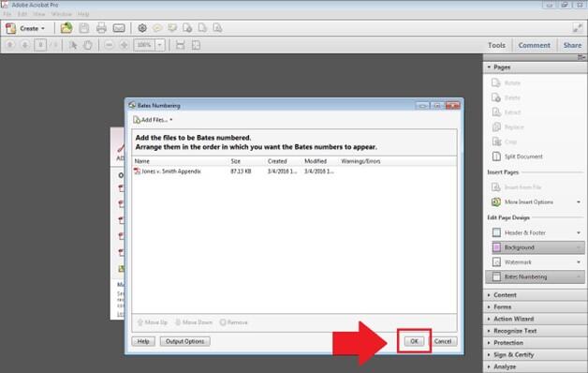The image size is (588, 373).
Task: Click Remove in Bates Numbering dialog
Action: click(x=234, y=322)
